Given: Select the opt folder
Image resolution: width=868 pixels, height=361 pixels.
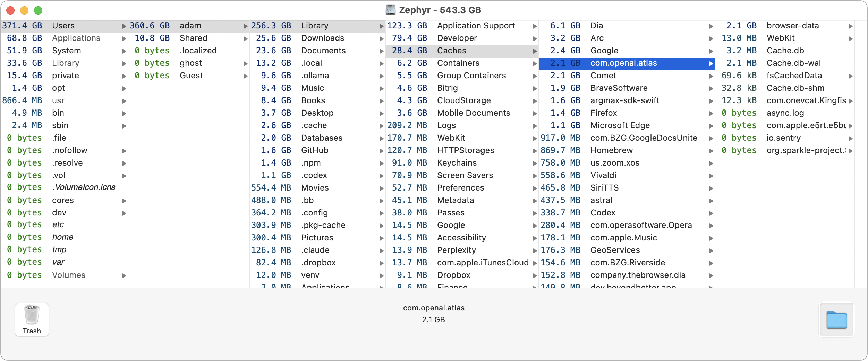Looking at the screenshot, I should pyautogui.click(x=64, y=88).
